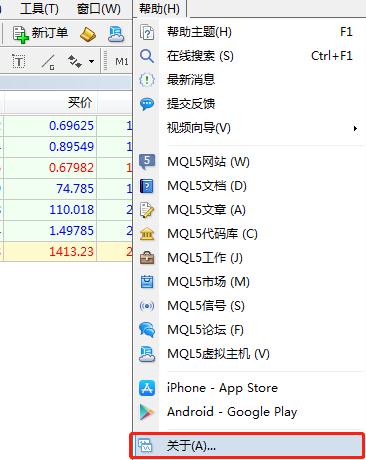Choose 提交反馈 submit feedback
The image size is (366, 460).
(248, 104)
